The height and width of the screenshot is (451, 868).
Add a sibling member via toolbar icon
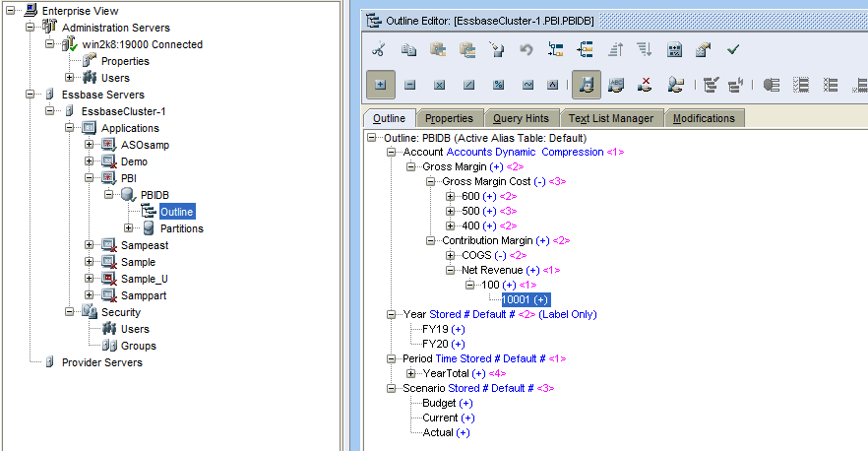tap(586, 50)
